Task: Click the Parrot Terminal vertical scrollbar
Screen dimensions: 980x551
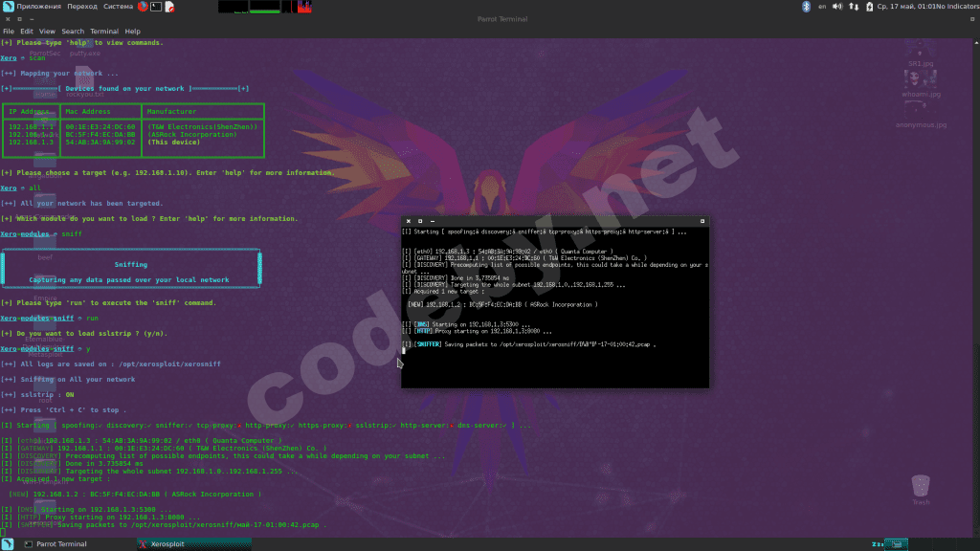Action: pyautogui.click(x=976, y=287)
